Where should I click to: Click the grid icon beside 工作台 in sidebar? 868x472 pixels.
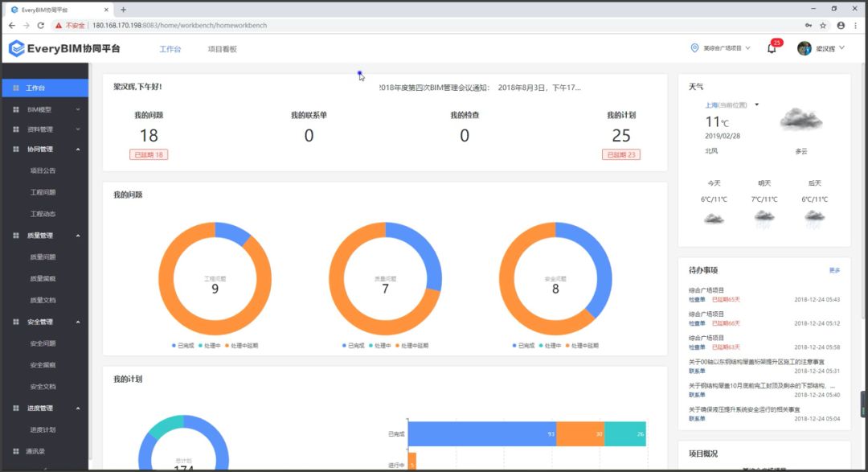(16, 88)
